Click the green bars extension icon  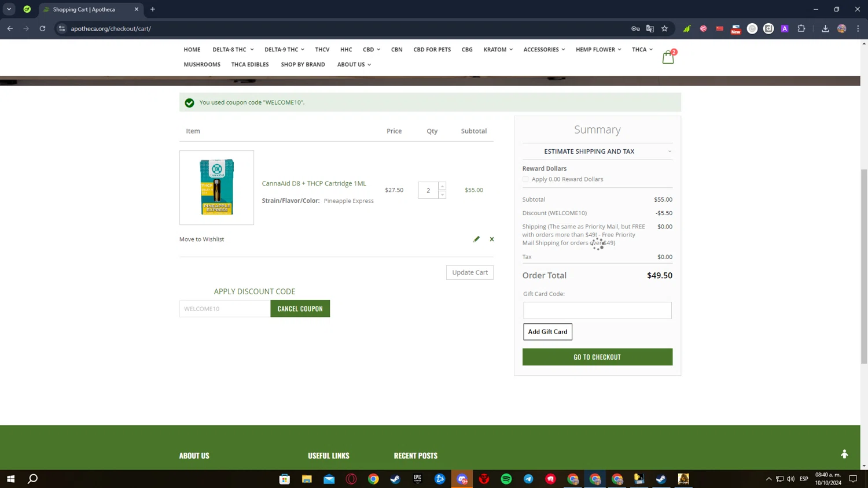(x=687, y=28)
